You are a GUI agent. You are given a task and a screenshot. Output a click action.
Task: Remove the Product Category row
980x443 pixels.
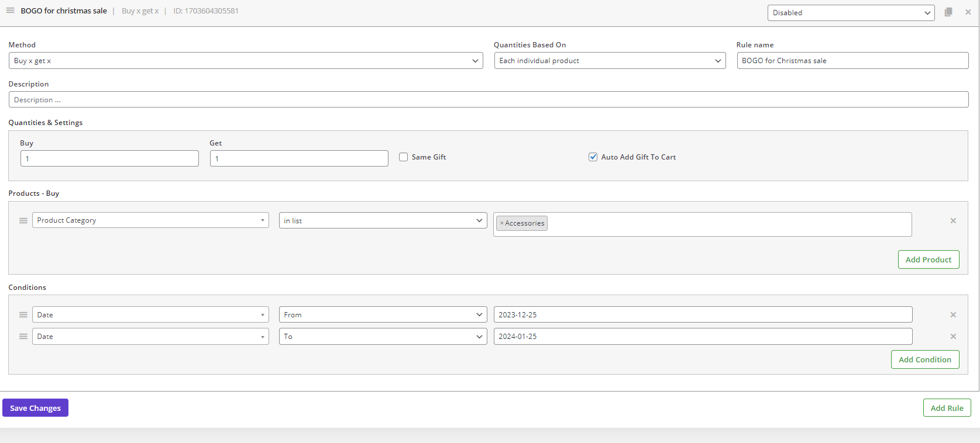[x=953, y=221]
